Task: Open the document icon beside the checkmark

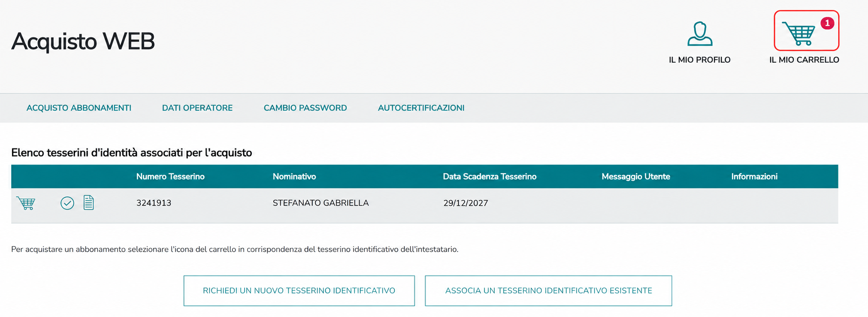Action: (x=88, y=202)
